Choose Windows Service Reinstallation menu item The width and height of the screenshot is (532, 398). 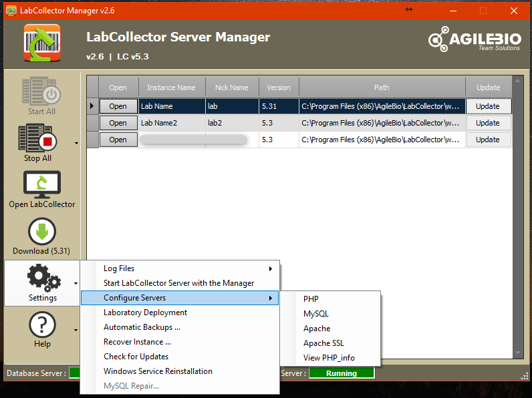[x=180, y=371]
